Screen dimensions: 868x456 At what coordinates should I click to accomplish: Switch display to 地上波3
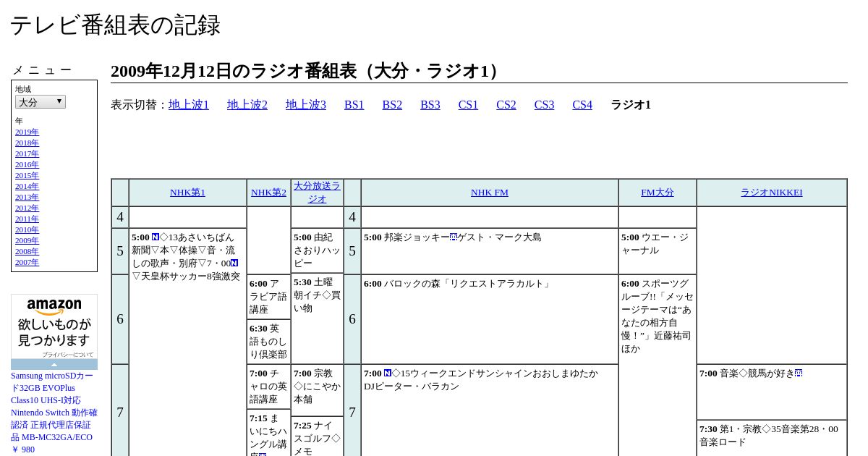(306, 105)
